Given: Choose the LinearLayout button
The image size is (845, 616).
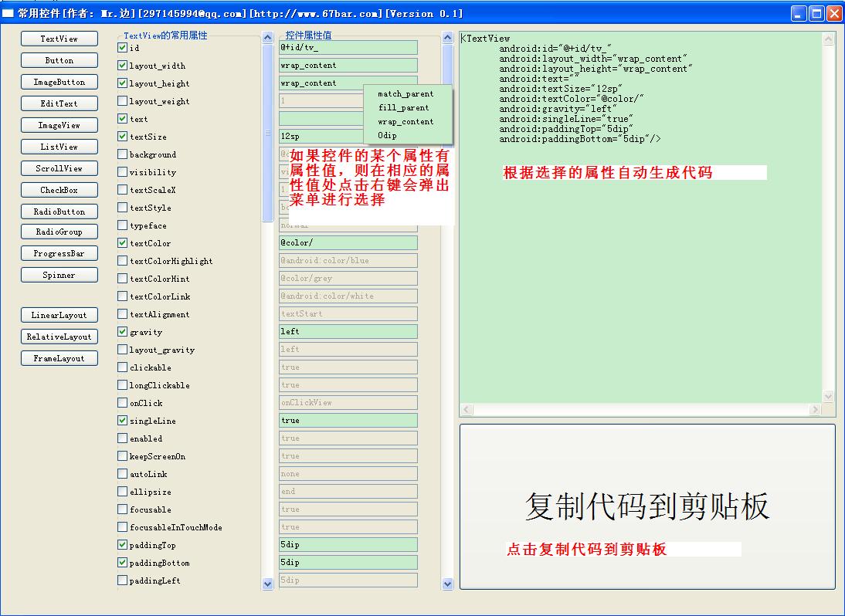Looking at the screenshot, I should (x=59, y=315).
